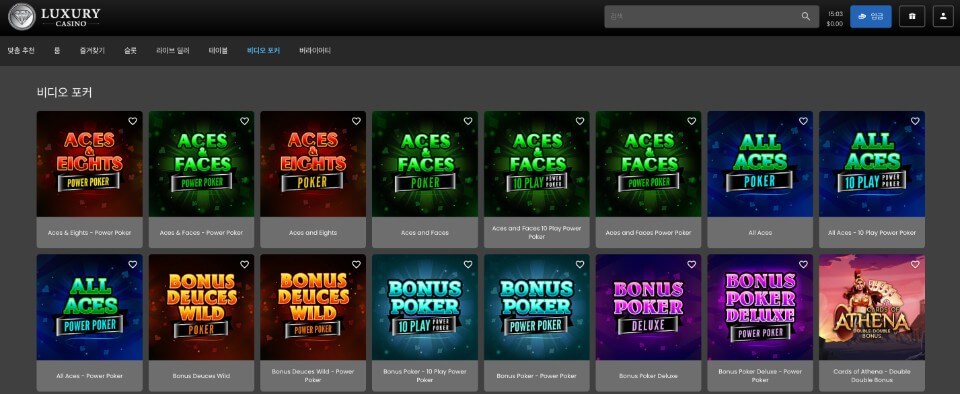Screen dimensions: 960x394
Task: Open the user account profile icon
Action: [x=943, y=17]
